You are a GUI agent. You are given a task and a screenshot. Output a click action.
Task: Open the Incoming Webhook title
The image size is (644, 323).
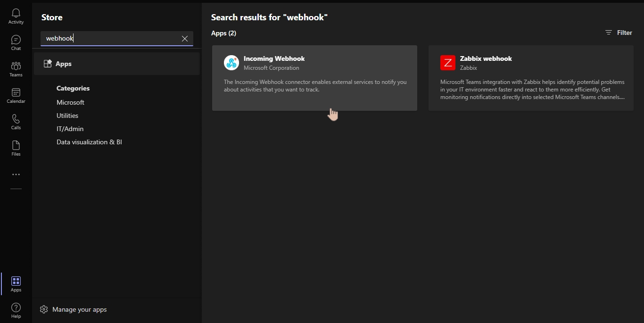click(x=274, y=58)
